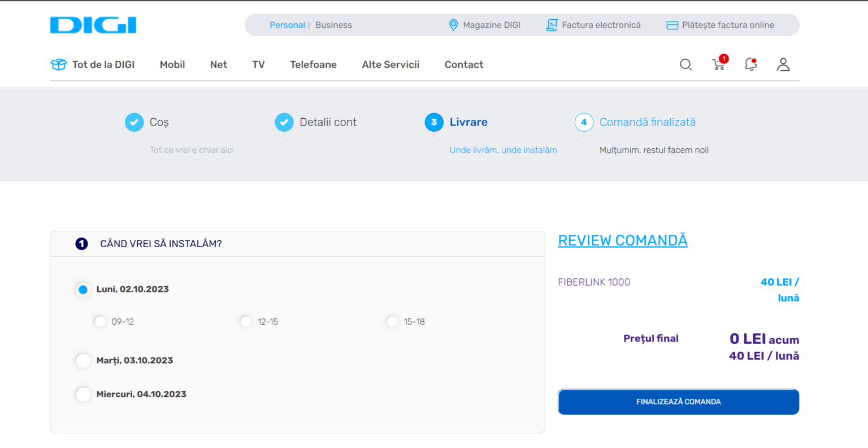The width and height of the screenshot is (868, 448).
Task: Switch to the Business tab
Action: [x=333, y=25]
